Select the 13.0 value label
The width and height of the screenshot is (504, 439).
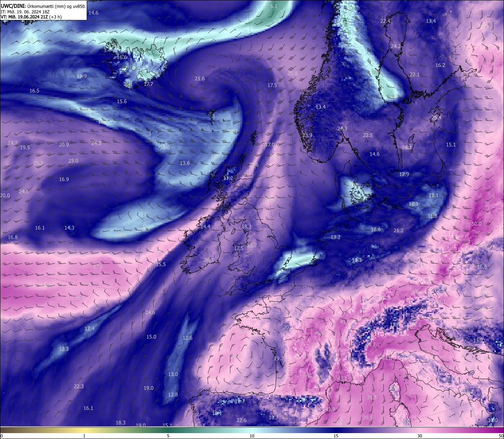tap(173, 374)
